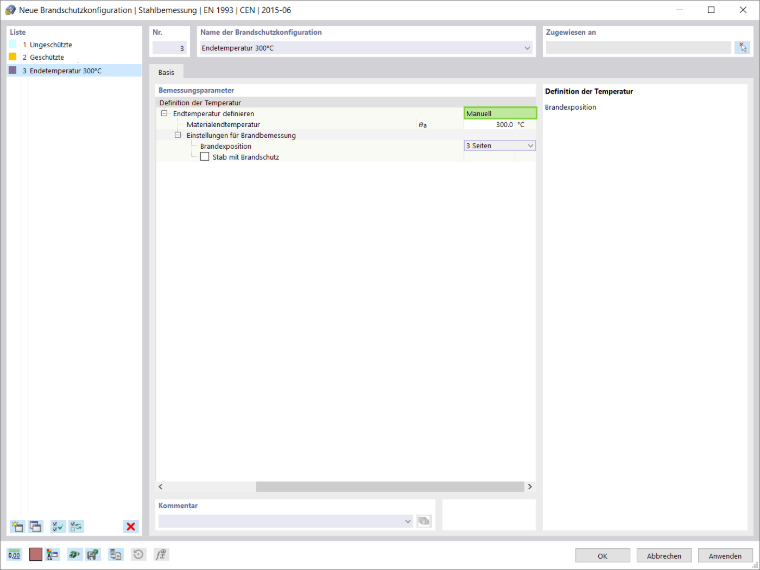The height and width of the screenshot is (570, 760).
Task: Open the Brandexposition 3 Seiten dropdown
Action: [x=500, y=145]
